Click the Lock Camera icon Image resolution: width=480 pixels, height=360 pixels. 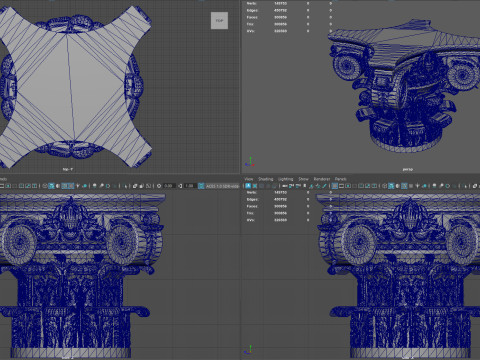255,186
